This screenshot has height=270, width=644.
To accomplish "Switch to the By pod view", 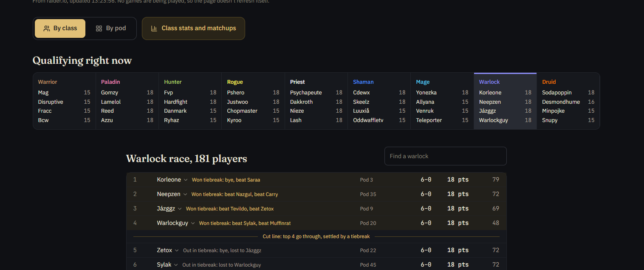I will click(111, 28).
